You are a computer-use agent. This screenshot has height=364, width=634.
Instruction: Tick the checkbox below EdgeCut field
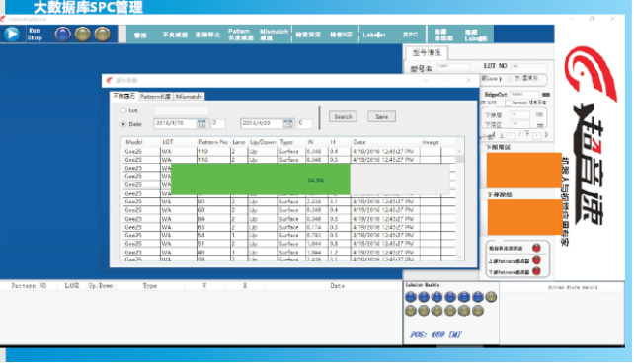[x=508, y=103]
